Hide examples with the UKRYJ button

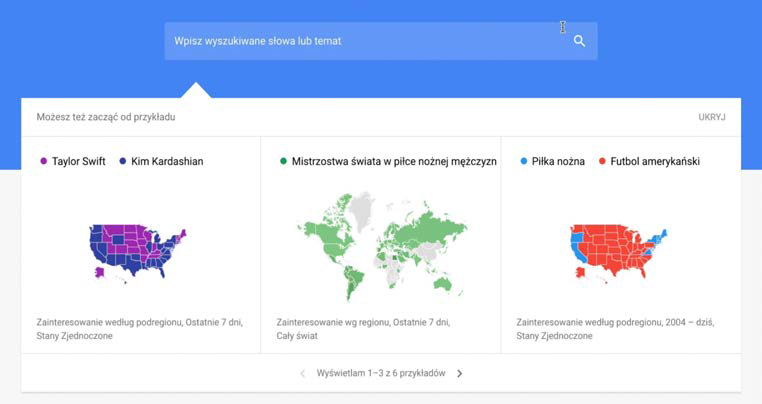point(711,117)
